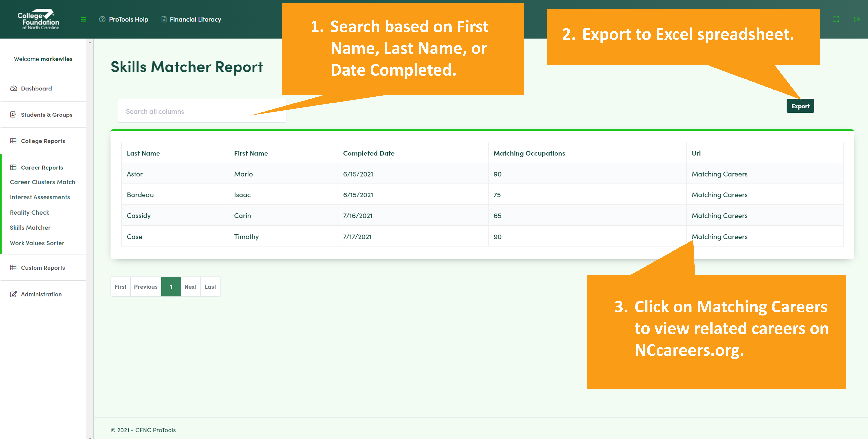
Task: Click the Financial Literacy document icon
Action: coord(164,19)
